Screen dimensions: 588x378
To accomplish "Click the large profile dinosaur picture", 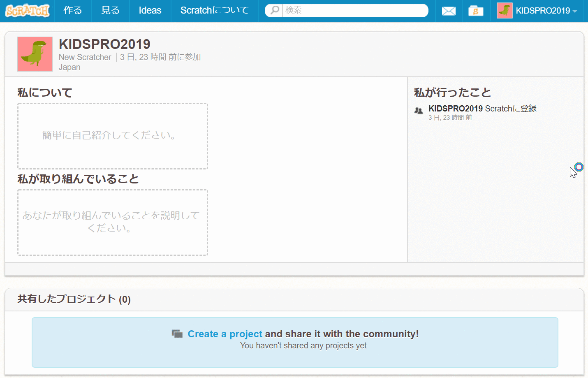I will pyautogui.click(x=35, y=54).
